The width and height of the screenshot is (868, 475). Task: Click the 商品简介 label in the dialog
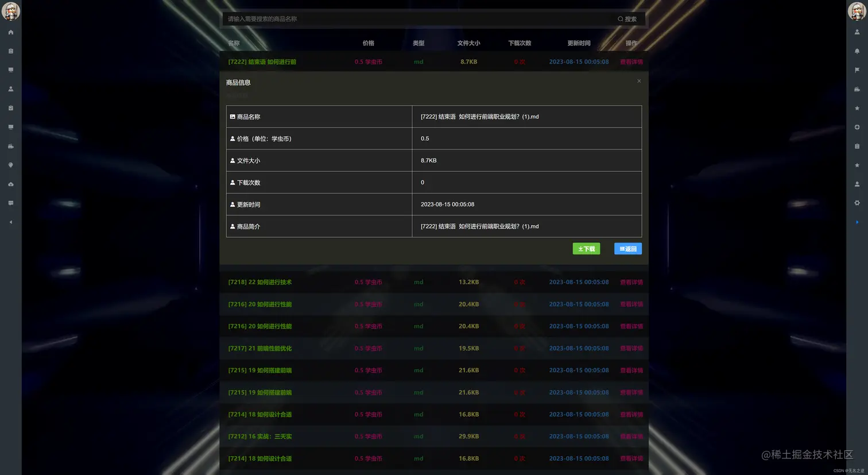249,226
